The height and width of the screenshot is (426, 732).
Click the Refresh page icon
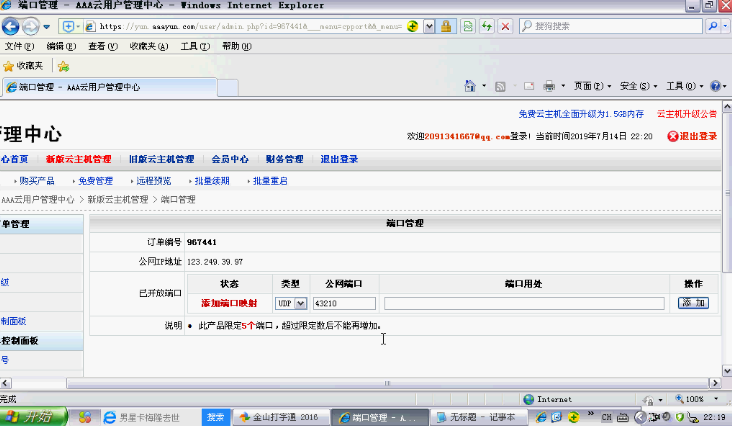(486, 26)
